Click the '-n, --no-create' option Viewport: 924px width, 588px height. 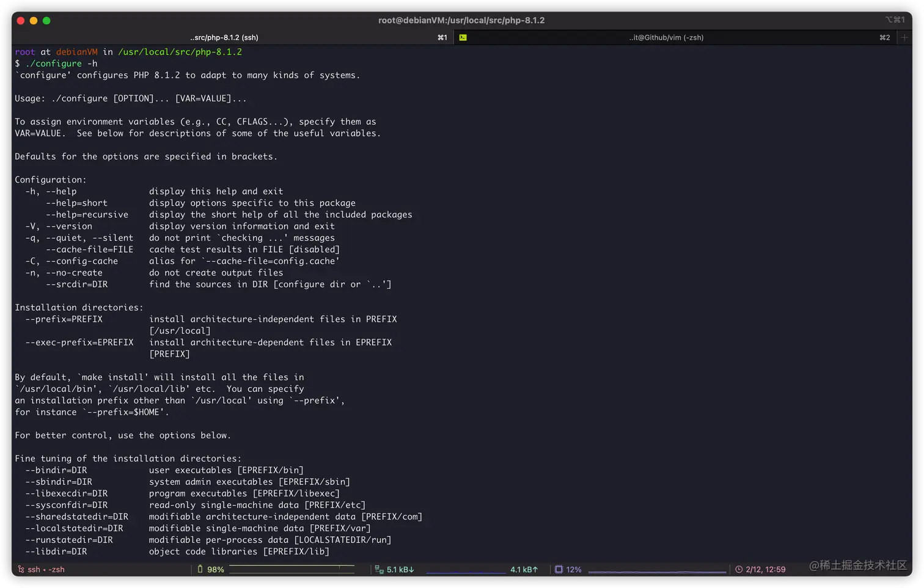coord(64,272)
